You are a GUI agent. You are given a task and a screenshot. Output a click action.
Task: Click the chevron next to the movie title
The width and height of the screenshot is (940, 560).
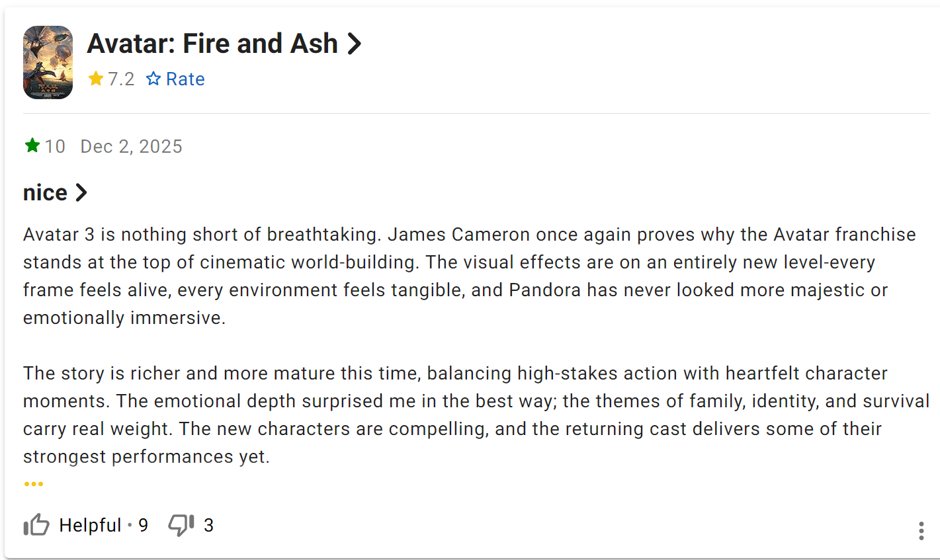(355, 44)
